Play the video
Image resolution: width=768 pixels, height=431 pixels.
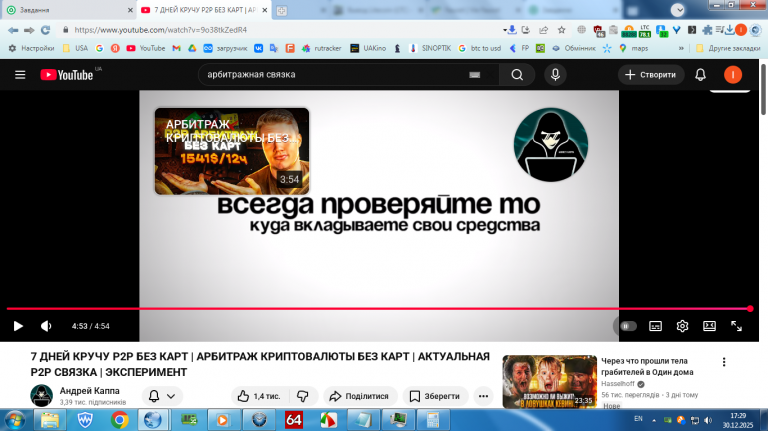point(18,326)
